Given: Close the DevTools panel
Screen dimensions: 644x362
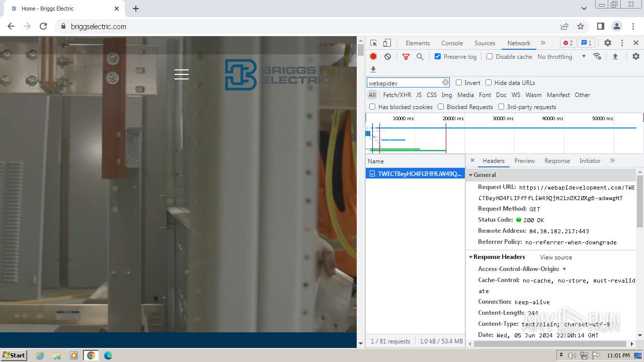Looking at the screenshot, I should [636, 43].
